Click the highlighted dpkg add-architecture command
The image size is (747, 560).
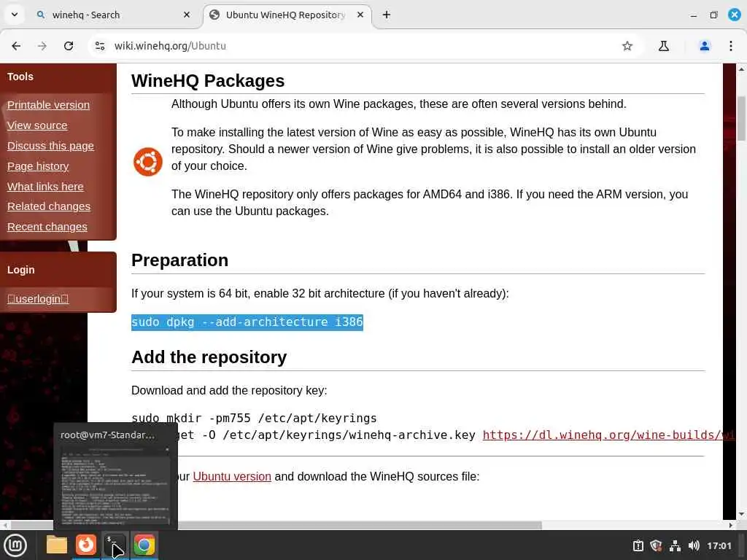(x=247, y=322)
